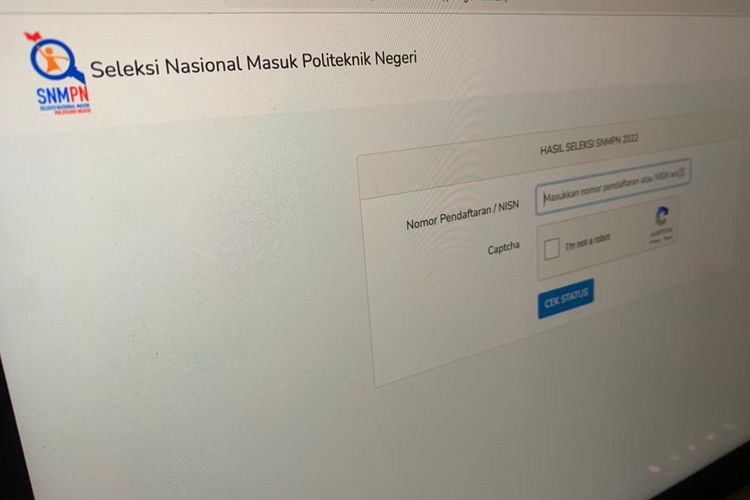This screenshot has height=500, width=750.
Task: Click the small subtitle beneath the SNMPN lettering
Action: tap(66, 109)
